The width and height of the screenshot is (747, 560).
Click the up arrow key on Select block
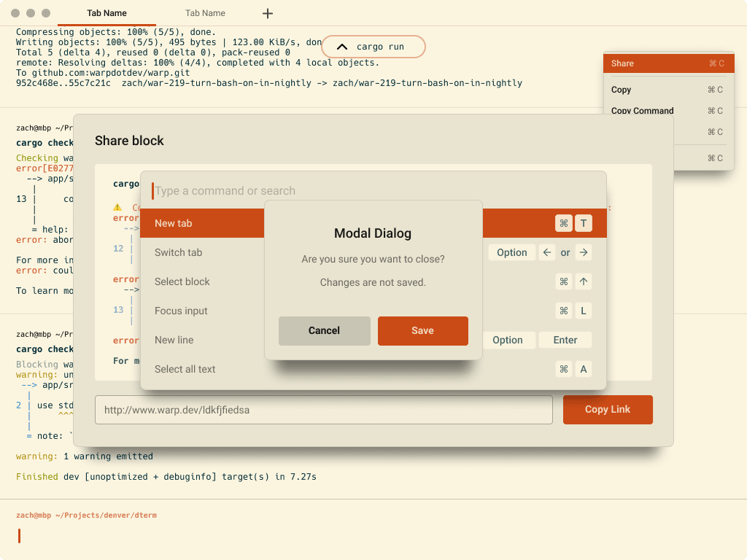coord(583,281)
